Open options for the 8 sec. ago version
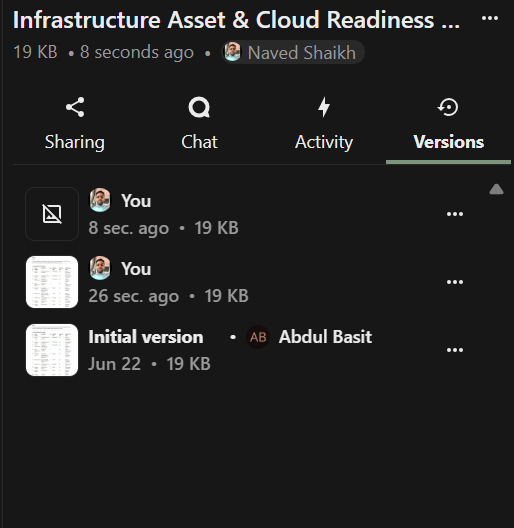The image size is (514, 528). pos(455,214)
